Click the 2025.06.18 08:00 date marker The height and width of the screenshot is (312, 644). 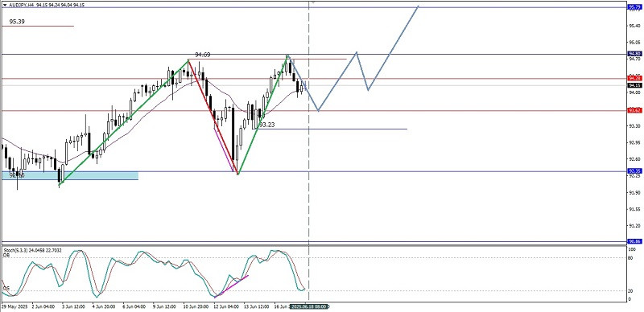click(x=309, y=306)
